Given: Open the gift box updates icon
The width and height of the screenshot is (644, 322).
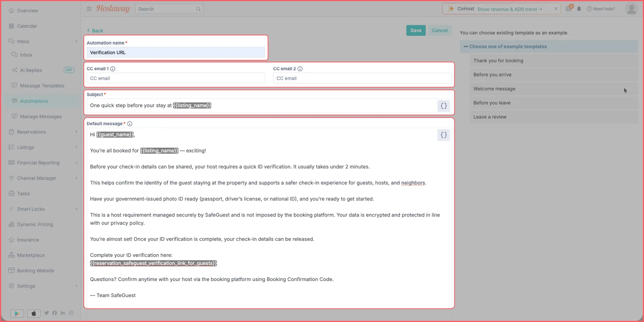Looking at the screenshot, I should (569, 8).
